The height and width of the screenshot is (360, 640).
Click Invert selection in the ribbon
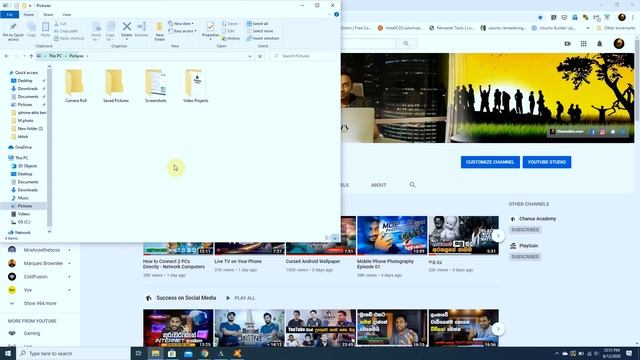[x=263, y=38]
